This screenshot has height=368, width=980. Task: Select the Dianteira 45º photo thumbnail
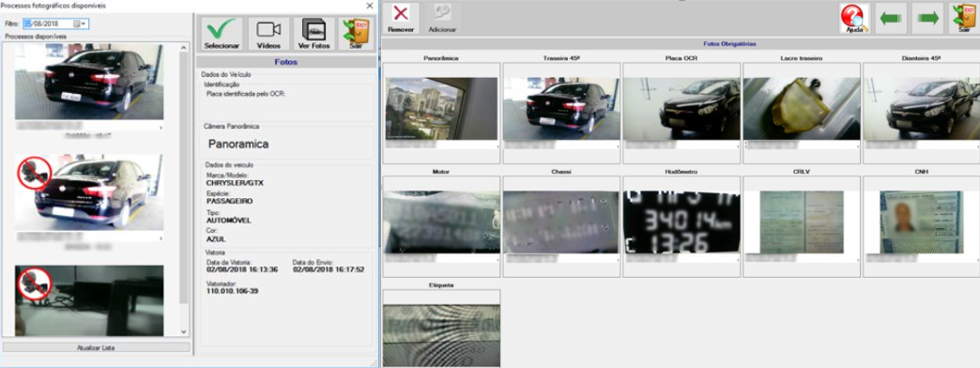pyautogui.click(x=921, y=109)
